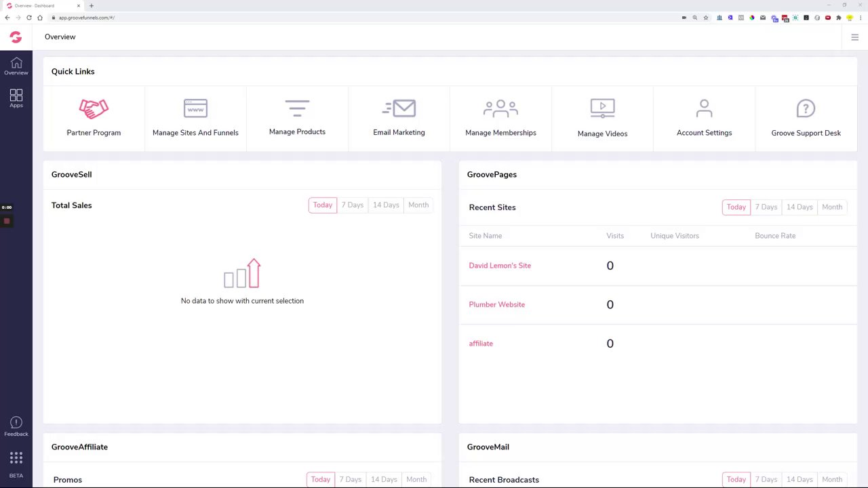The width and height of the screenshot is (868, 488).
Task: Select 14 Days for Total Sales
Action: 386,205
